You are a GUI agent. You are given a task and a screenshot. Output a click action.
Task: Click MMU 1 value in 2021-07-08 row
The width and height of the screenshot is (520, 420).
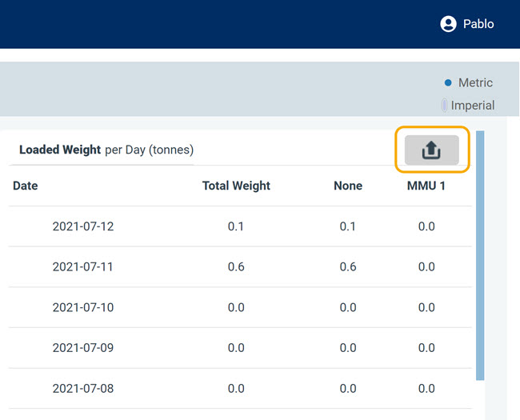(x=426, y=388)
